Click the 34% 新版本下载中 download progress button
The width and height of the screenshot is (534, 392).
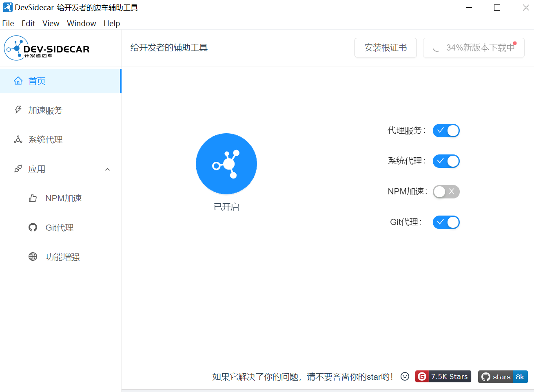click(x=473, y=48)
